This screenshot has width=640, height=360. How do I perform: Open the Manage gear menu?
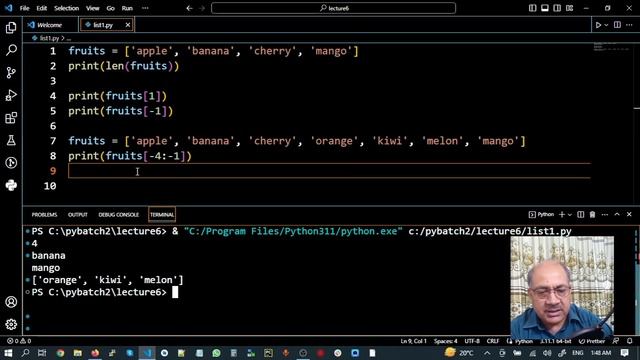(x=11, y=324)
